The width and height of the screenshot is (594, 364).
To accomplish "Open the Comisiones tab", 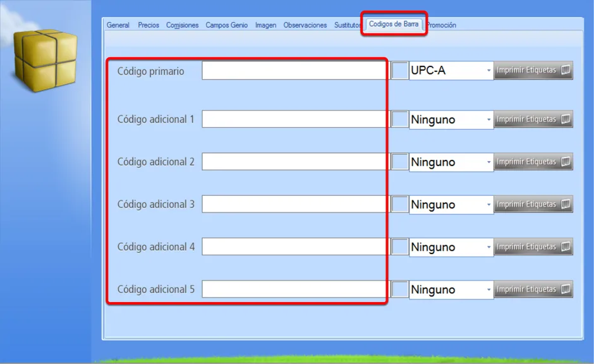I will (182, 25).
